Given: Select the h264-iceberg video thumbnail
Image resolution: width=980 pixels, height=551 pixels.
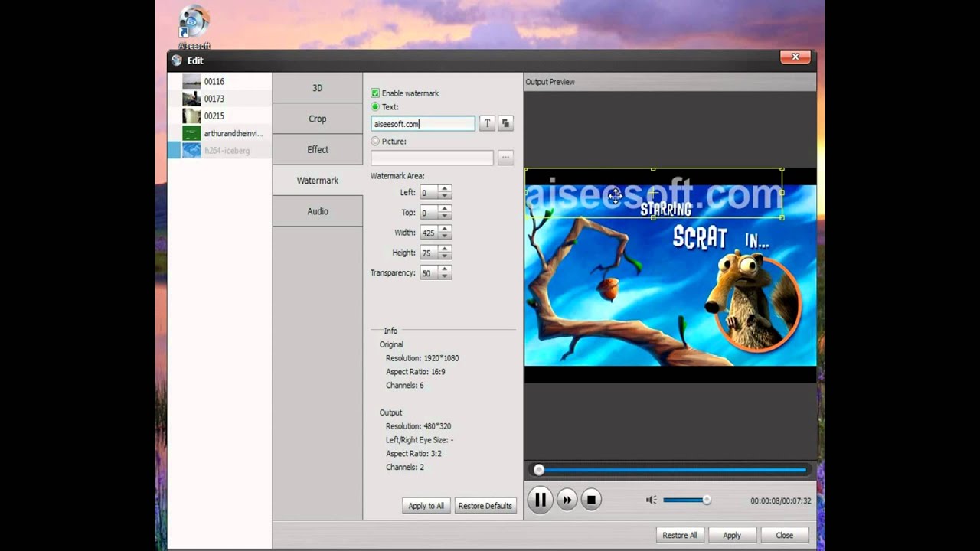Looking at the screenshot, I should point(191,151).
